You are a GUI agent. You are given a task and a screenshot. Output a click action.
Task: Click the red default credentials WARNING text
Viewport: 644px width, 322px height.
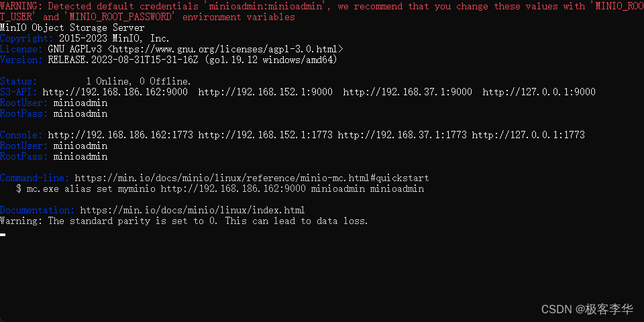[x=322, y=11]
